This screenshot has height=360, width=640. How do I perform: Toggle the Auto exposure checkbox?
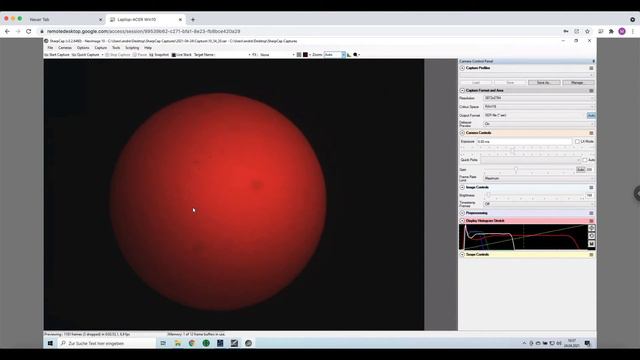pyautogui.click(x=585, y=160)
